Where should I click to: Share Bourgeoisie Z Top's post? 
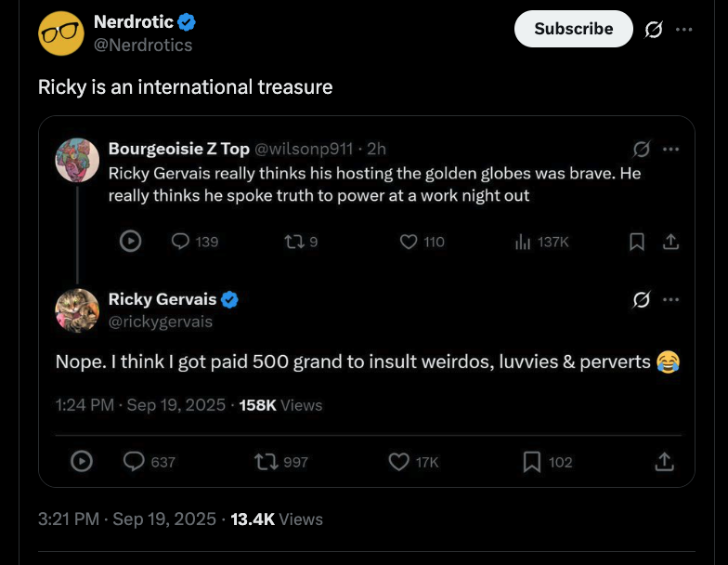(x=670, y=242)
